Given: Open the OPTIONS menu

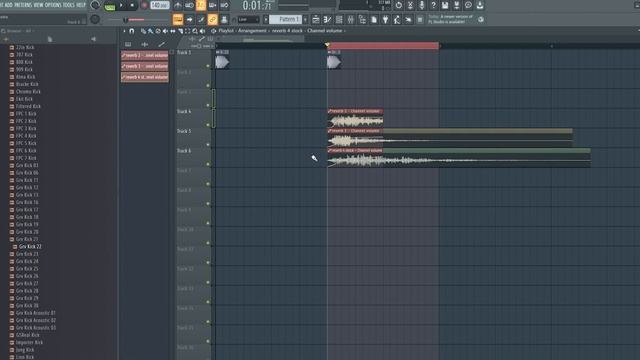Looking at the screenshot, I should pyautogui.click(x=53, y=5).
